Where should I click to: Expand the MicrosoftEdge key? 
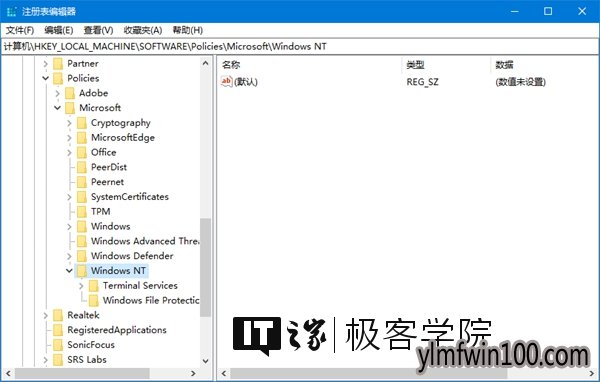tap(69, 138)
